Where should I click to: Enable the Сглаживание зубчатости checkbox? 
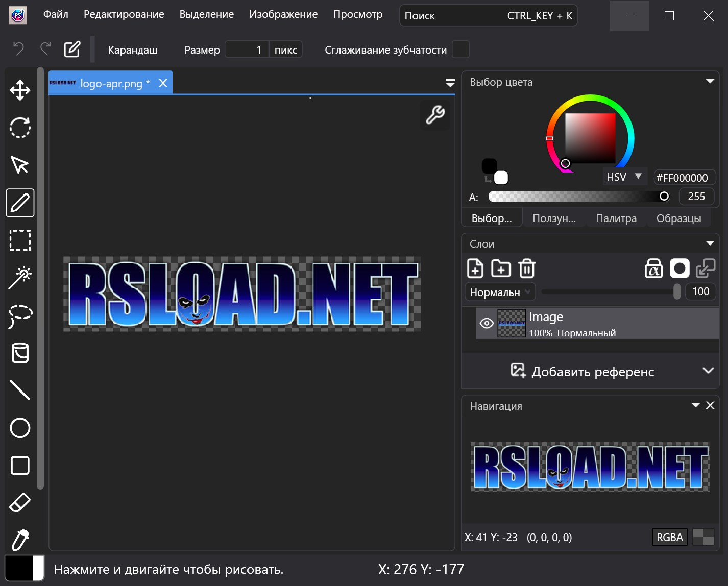click(x=460, y=50)
